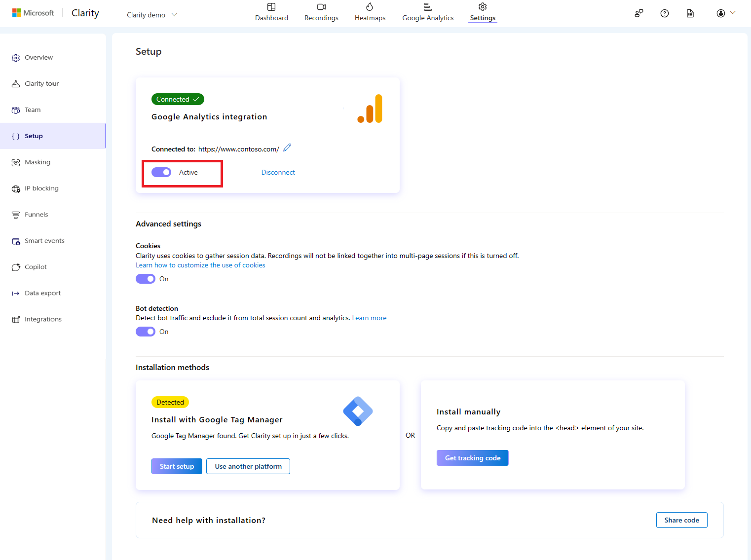The height and width of the screenshot is (560, 751).
Task: Click the Setup braces icon
Action: pyautogui.click(x=16, y=136)
